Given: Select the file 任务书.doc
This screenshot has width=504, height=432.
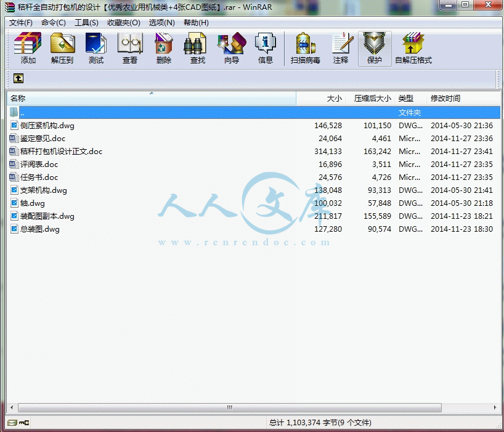Looking at the screenshot, I should (39, 177).
